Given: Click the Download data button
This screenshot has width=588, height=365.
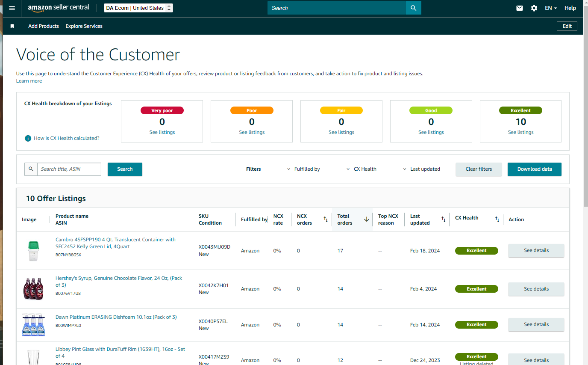Looking at the screenshot, I should 535,169.
